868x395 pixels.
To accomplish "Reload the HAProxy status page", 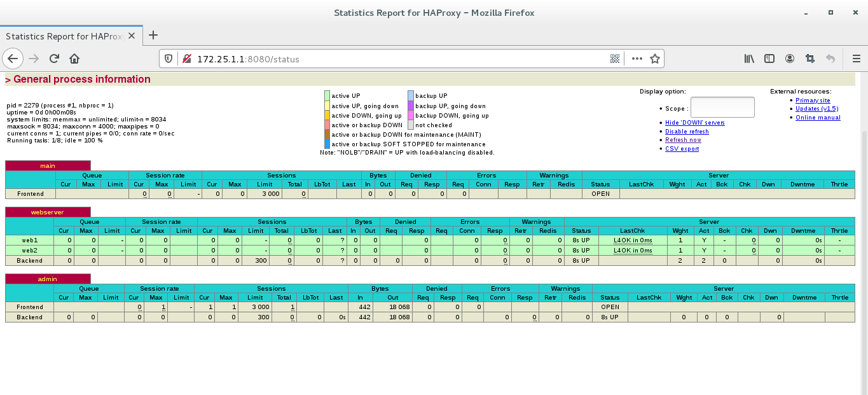I will click(x=55, y=59).
